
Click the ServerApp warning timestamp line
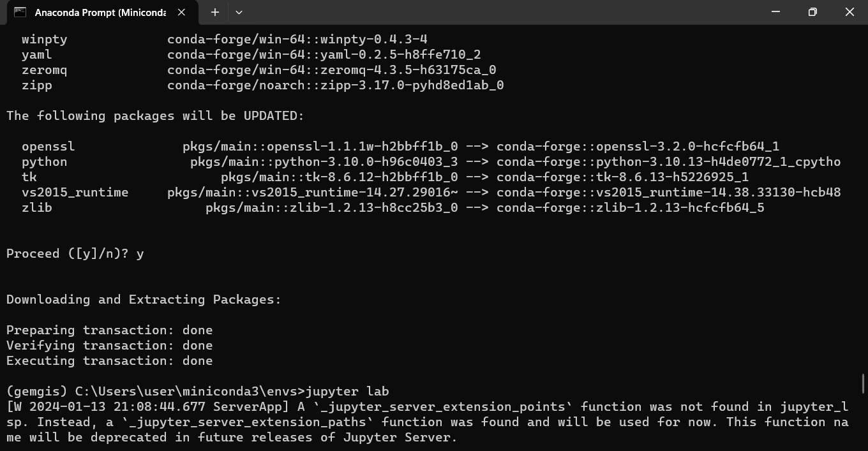[428, 406]
